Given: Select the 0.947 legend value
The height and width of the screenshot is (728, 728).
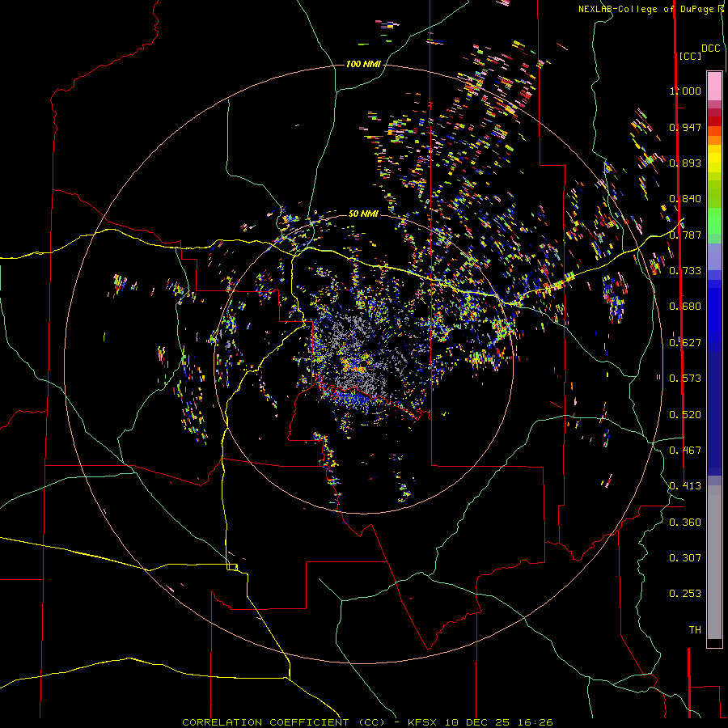Looking at the screenshot, I should click(685, 127).
